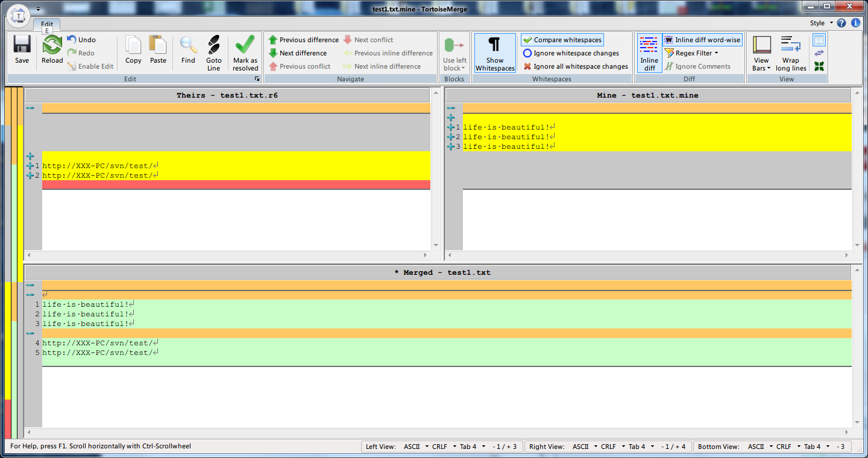Go to Previous inline difference
The image size is (868, 458).
tap(388, 53)
